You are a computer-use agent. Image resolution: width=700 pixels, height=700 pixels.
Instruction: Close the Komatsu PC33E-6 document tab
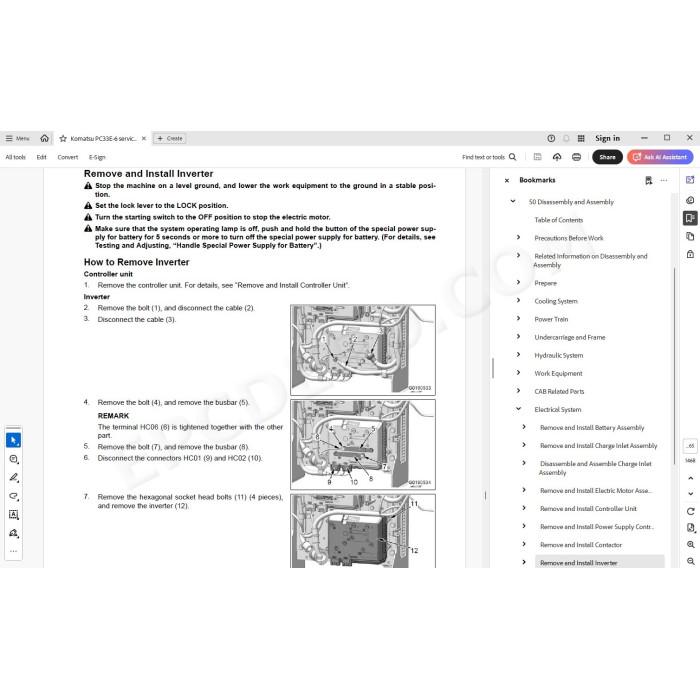(x=144, y=138)
